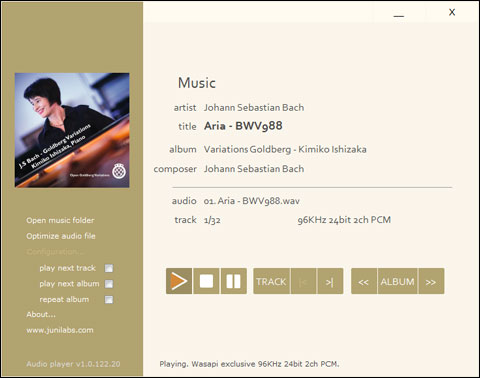Stop playback with the square stop button
Screen dimensions: 480x378
(206, 281)
